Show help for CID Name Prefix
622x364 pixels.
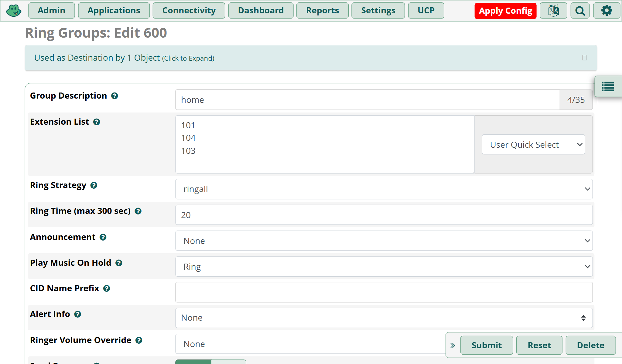107,288
